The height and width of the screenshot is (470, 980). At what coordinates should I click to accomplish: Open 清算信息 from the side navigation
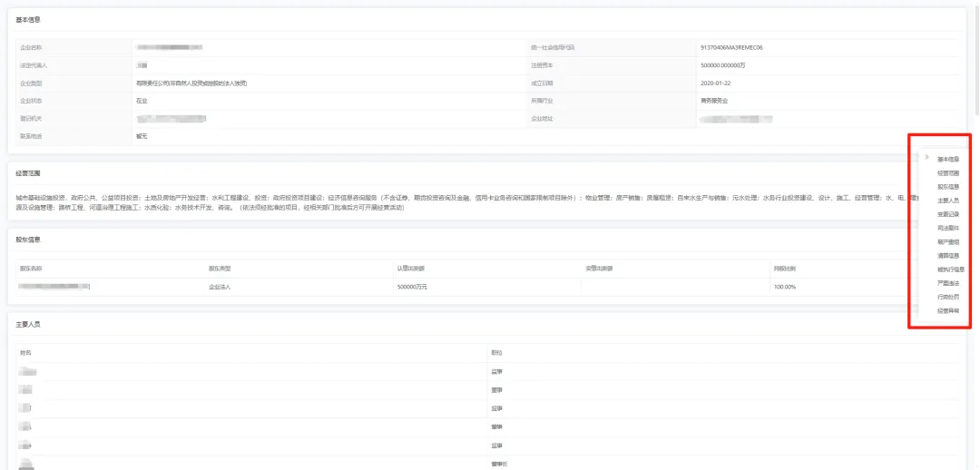948,256
